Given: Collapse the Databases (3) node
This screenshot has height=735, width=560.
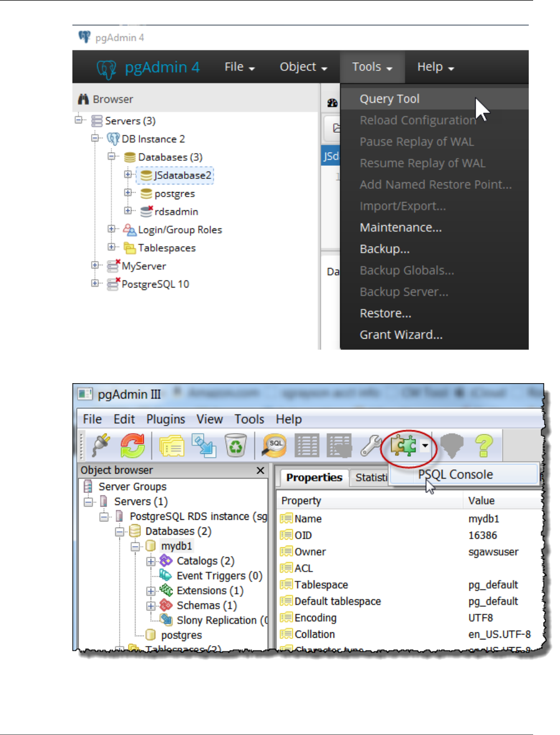Looking at the screenshot, I should [x=112, y=156].
